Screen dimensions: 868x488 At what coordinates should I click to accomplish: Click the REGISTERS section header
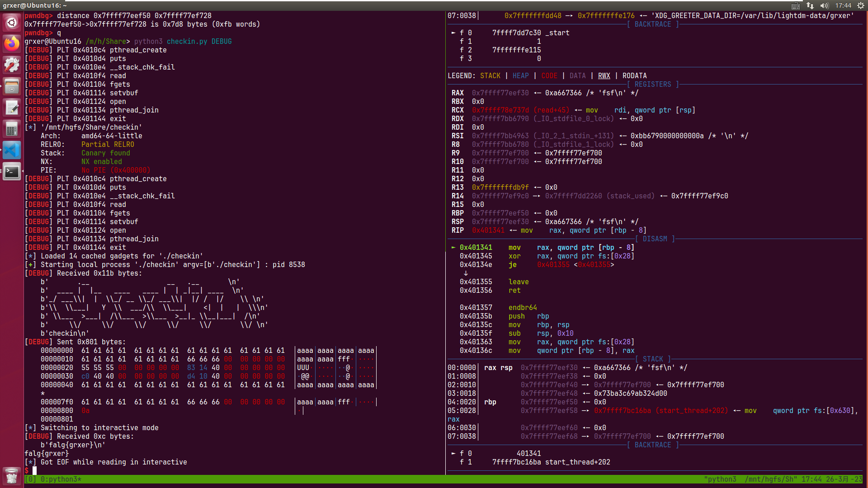point(653,84)
